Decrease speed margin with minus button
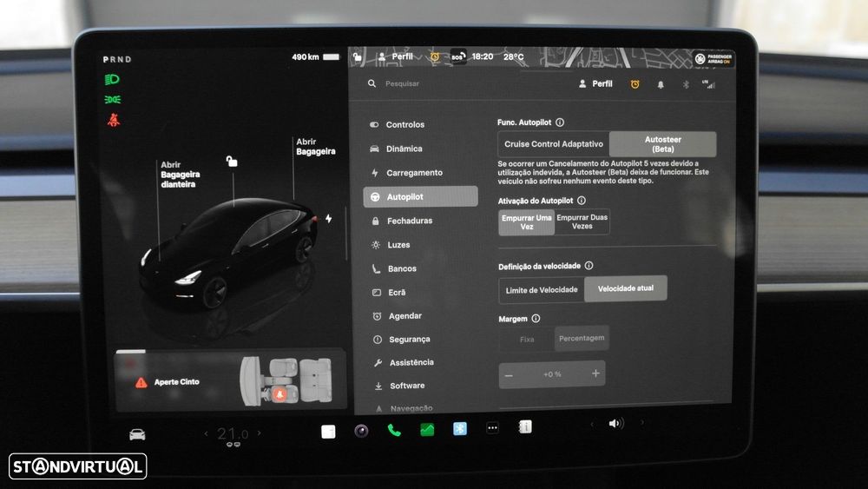 [509, 375]
